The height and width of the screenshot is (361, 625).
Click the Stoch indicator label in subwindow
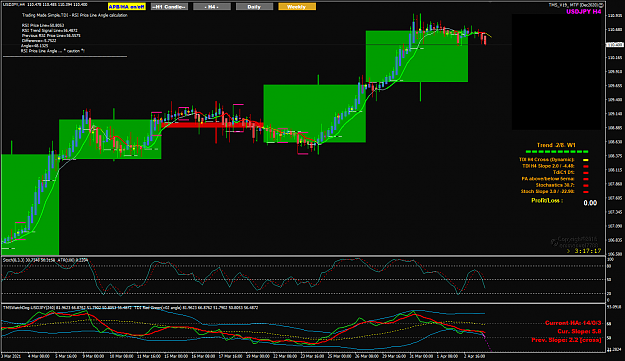45,260
